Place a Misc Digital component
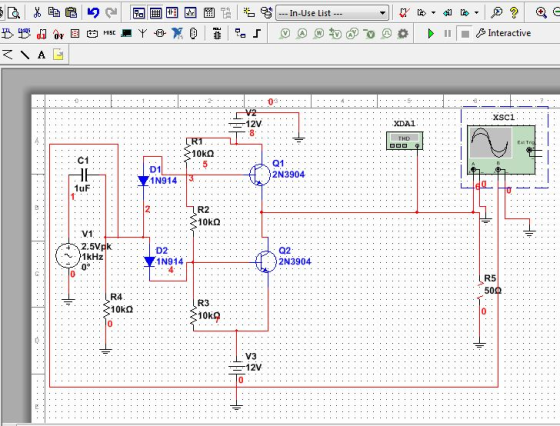 (41, 34)
